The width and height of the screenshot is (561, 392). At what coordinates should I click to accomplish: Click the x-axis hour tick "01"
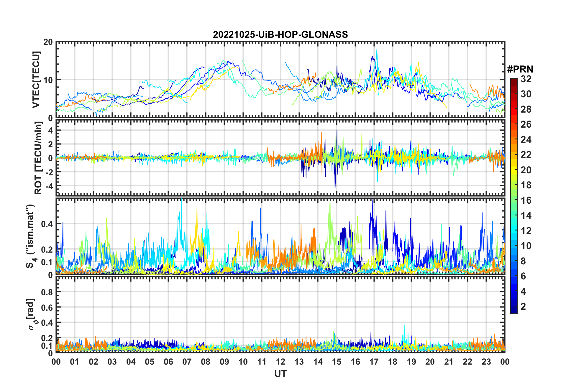point(75,362)
